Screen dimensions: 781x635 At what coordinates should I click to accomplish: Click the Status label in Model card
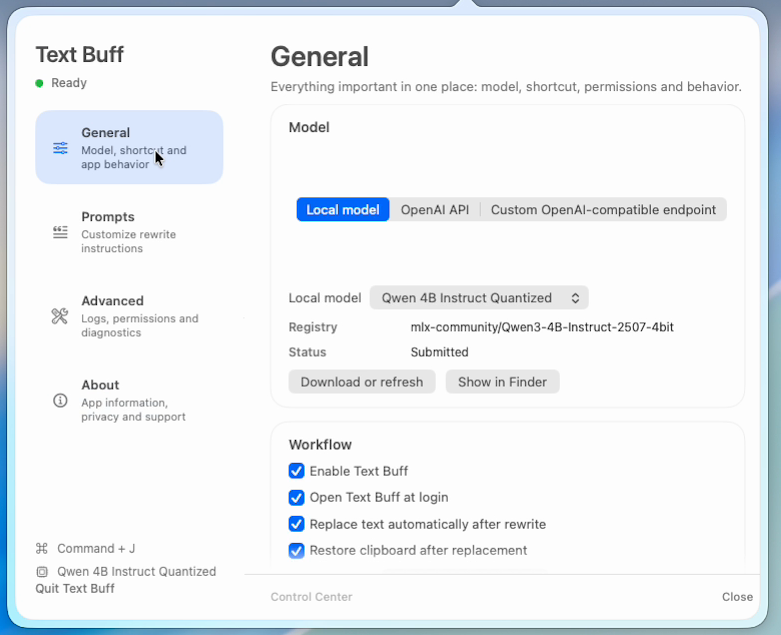307,352
